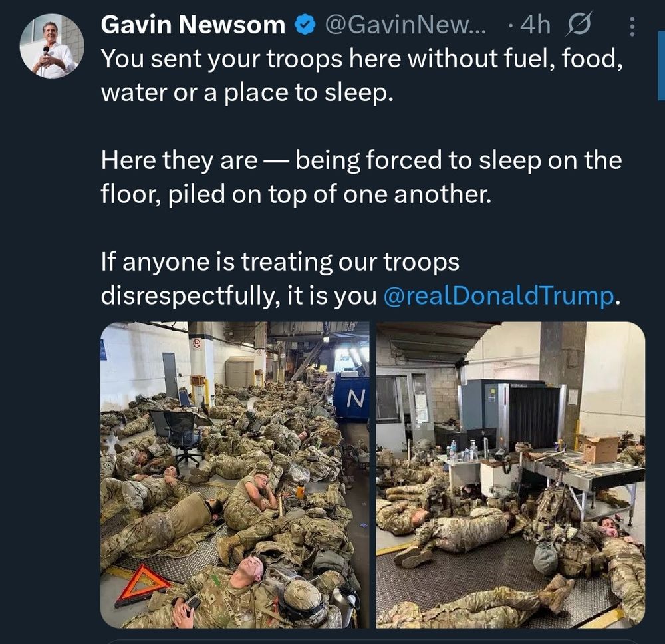The width and height of the screenshot is (665, 644).
Task: Follow the @realDonaldTrump mention link
Action: pos(498,295)
